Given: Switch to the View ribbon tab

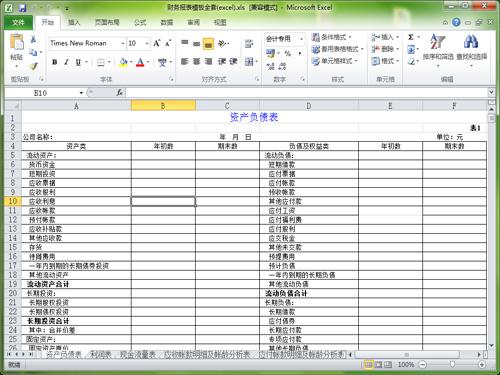Looking at the screenshot, I should (220, 22).
